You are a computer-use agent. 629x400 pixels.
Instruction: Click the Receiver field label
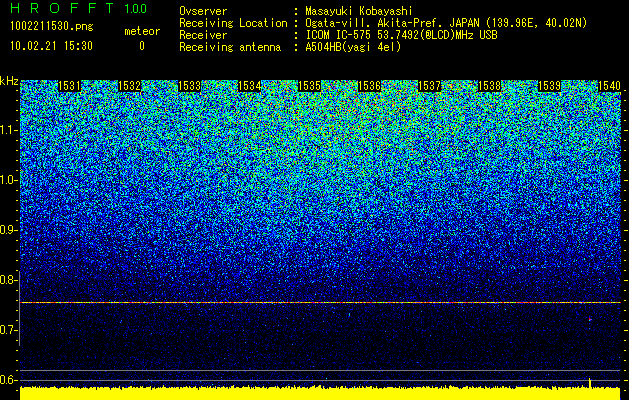(203, 35)
